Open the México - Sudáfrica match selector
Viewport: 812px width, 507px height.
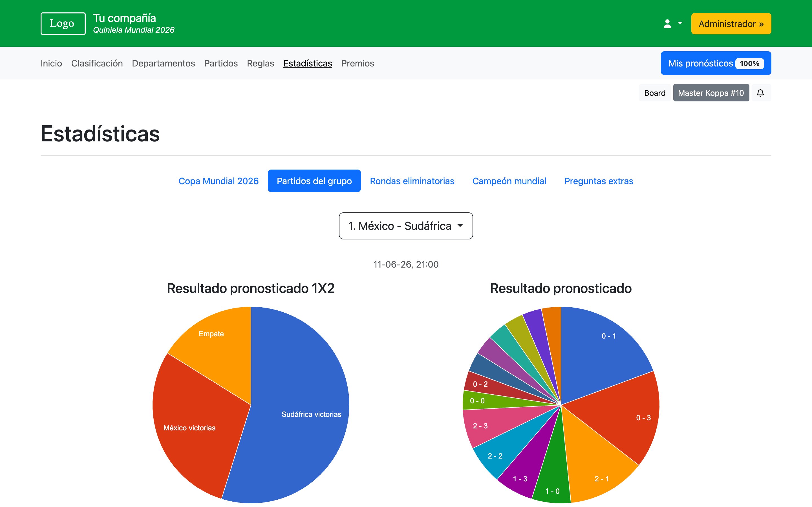406,226
